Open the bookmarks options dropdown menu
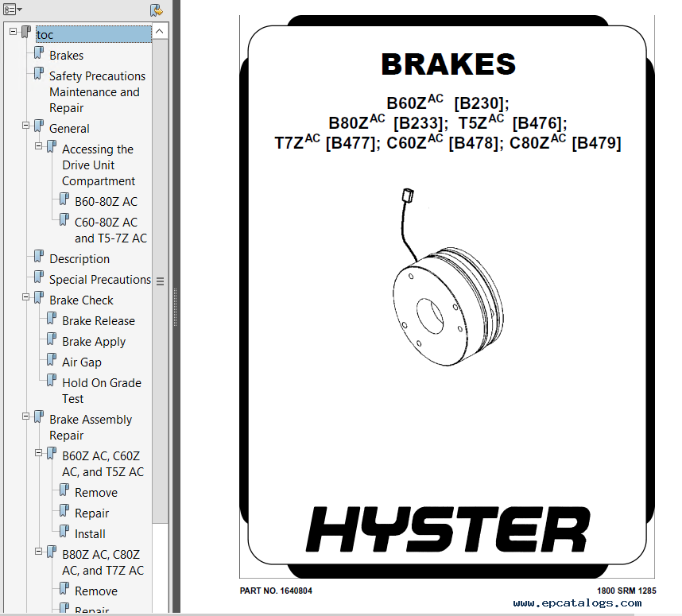The height and width of the screenshot is (616, 682). (x=13, y=9)
